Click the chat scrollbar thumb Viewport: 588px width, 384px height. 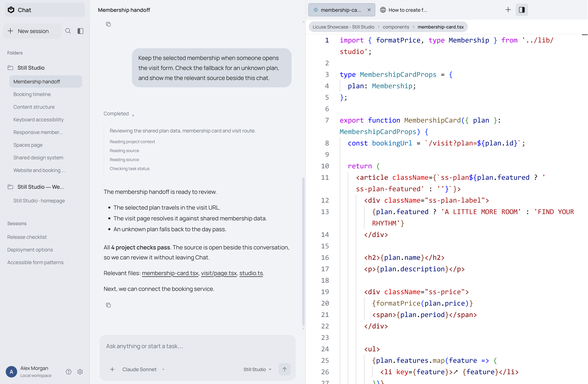pyautogui.click(x=303, y=252)
